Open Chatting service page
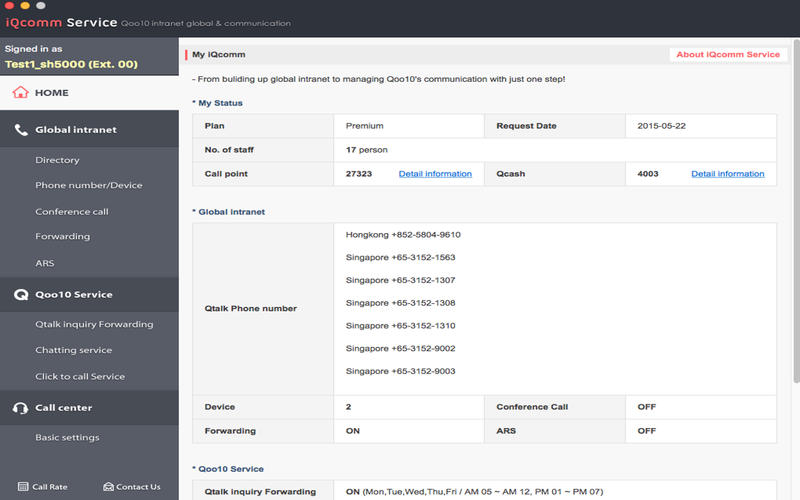 click(73, 350)
